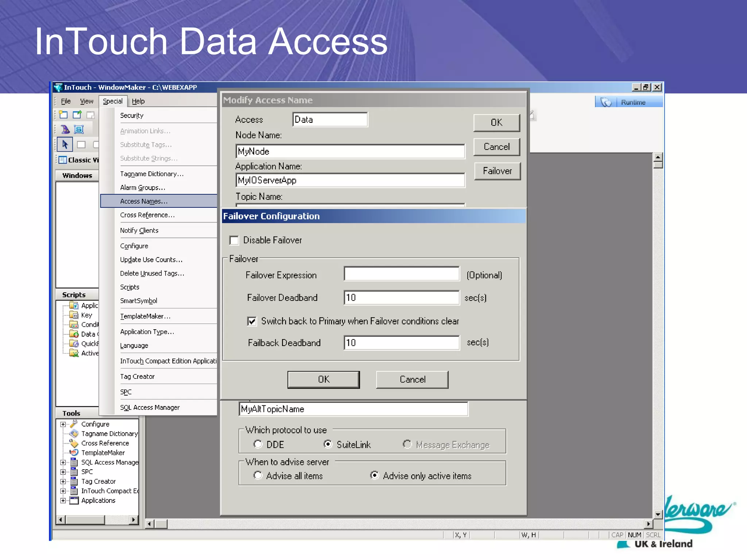The image size is (747, 560).
Task: Click the QuickFunctions folder icon
Action: pyautogui.click(x=74, y=343)
